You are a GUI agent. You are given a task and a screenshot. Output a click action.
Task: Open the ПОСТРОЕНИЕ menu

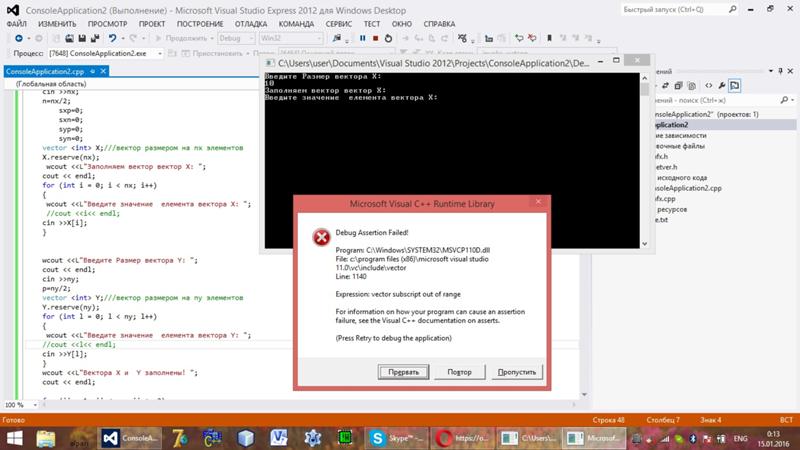200,24
